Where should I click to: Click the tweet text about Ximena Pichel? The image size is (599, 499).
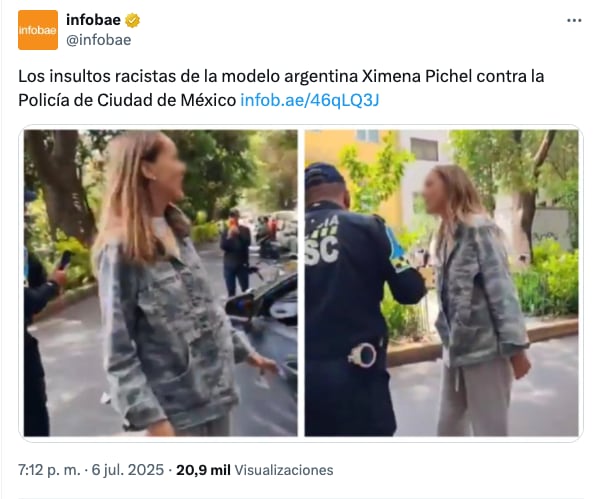(281, 88)
